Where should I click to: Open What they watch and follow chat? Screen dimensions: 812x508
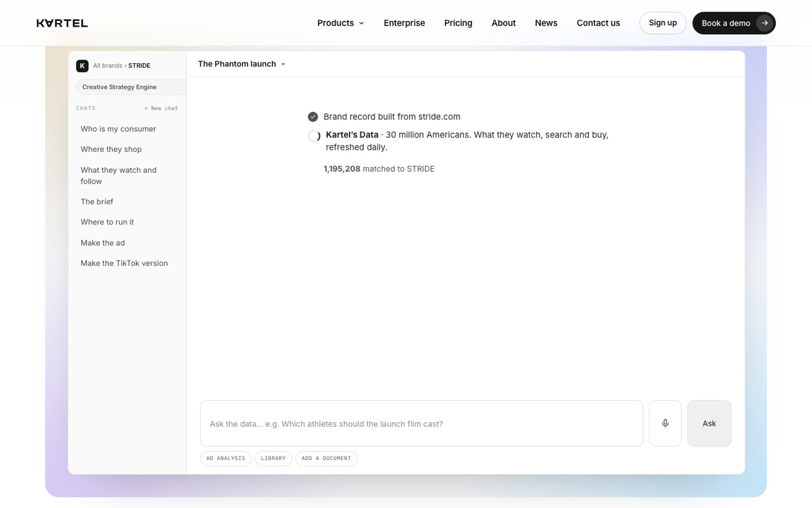coord(119,176)
